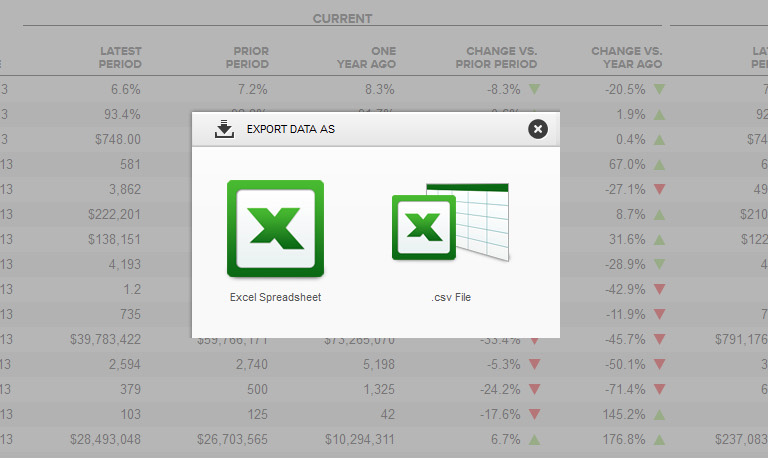Choose the .csv File export icon

click(x=451, y=222)
